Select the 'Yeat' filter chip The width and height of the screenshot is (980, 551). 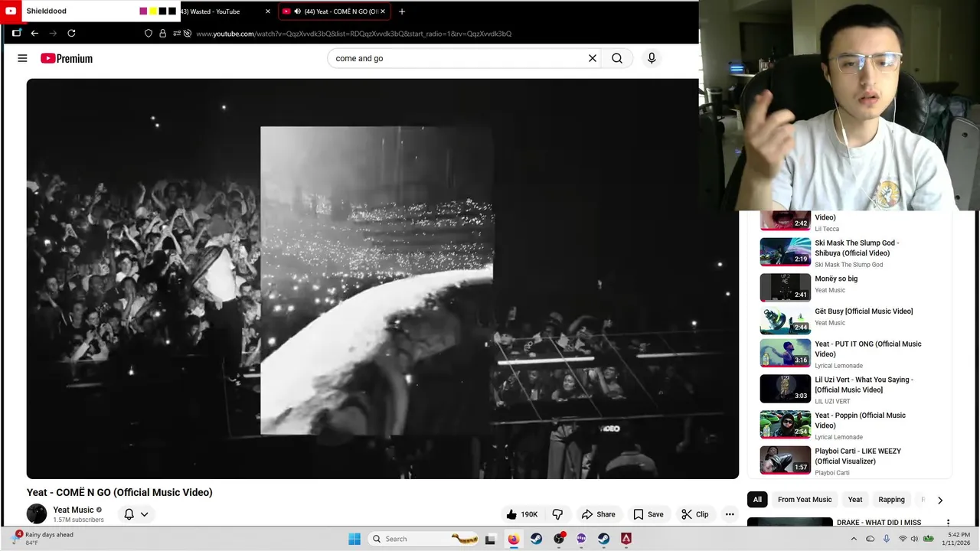[855, 500]
